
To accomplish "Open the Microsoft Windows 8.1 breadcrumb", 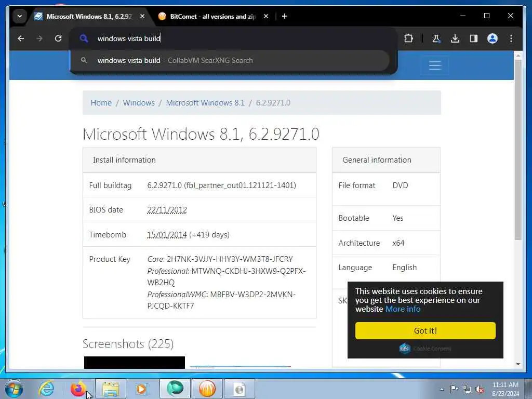I will point(205,103).
